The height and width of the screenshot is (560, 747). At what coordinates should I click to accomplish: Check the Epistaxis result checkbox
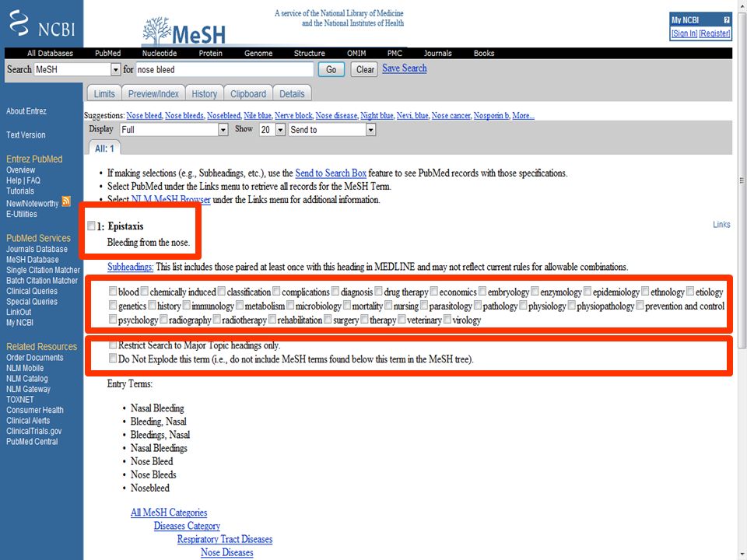click(92, 226)
